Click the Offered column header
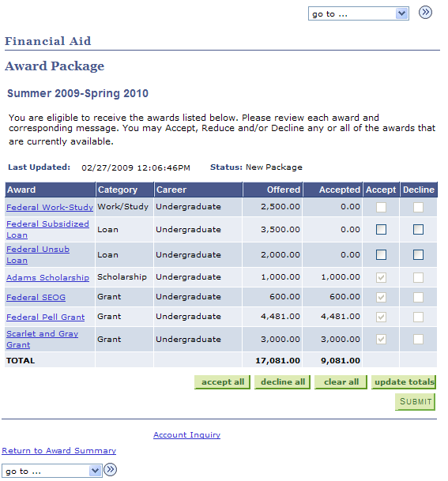Screen dimensions: 448x481 [x=273, y=190]
